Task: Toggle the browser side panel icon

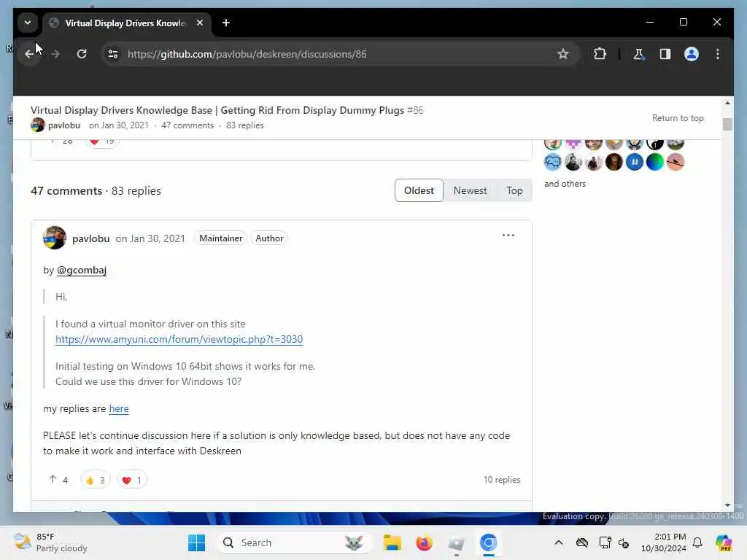Action: point(665,54)
